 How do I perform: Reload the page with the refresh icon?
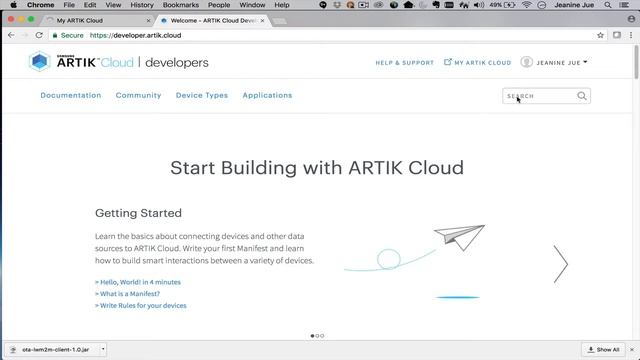pos(39,35)
